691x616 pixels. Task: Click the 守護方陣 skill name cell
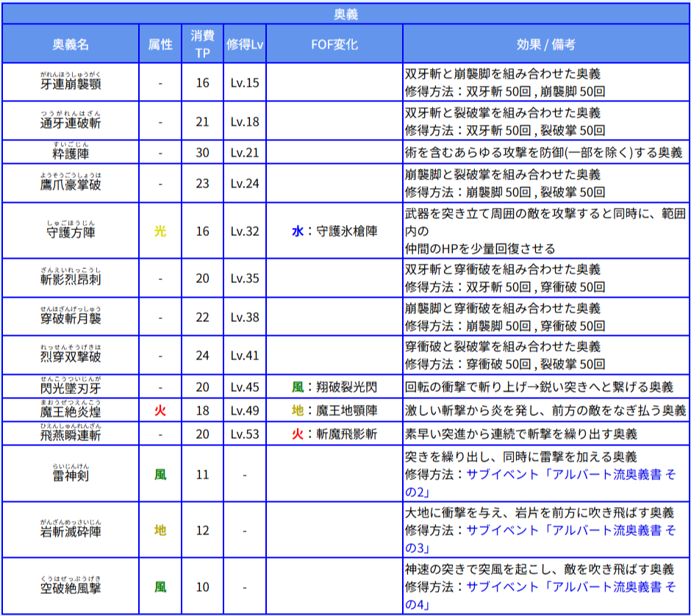coord(71,232)
